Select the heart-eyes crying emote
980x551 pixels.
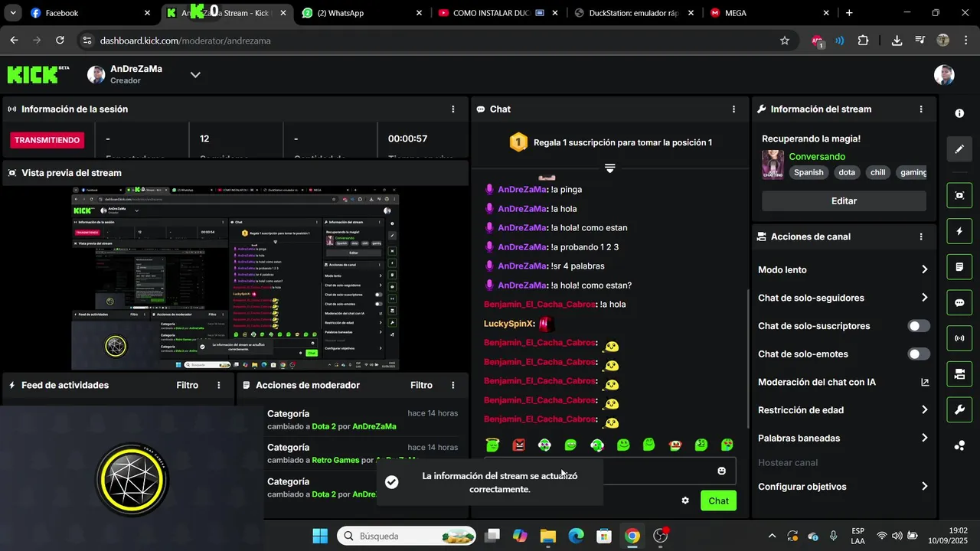pos(727,445)
